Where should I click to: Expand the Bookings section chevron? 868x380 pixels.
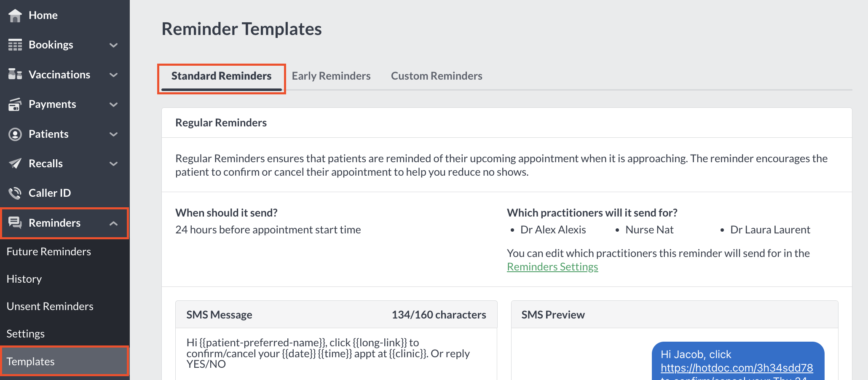tap(114, 45)
